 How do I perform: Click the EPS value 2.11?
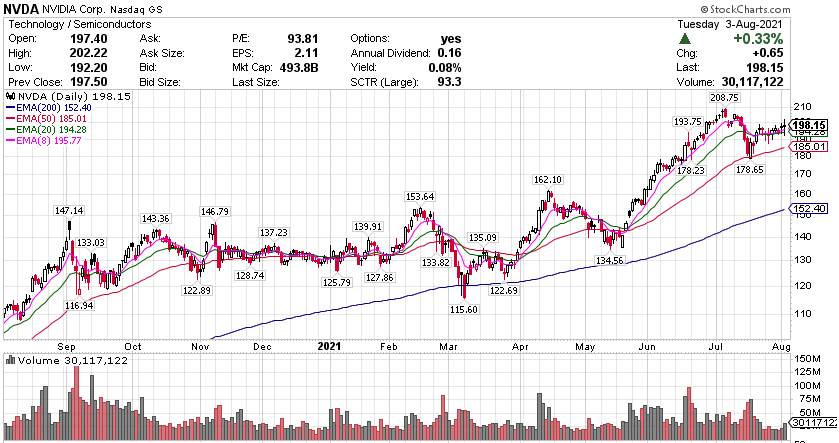(307, 53)
